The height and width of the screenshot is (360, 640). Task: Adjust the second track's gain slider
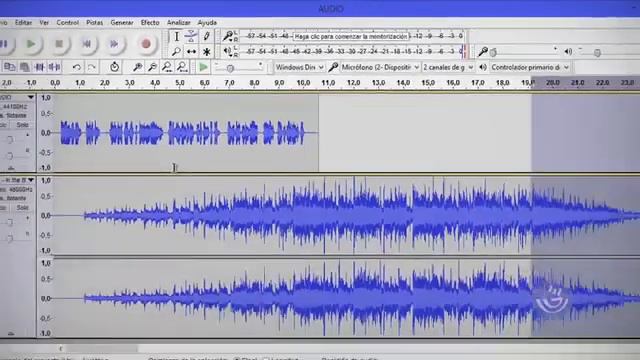(10, 222)
